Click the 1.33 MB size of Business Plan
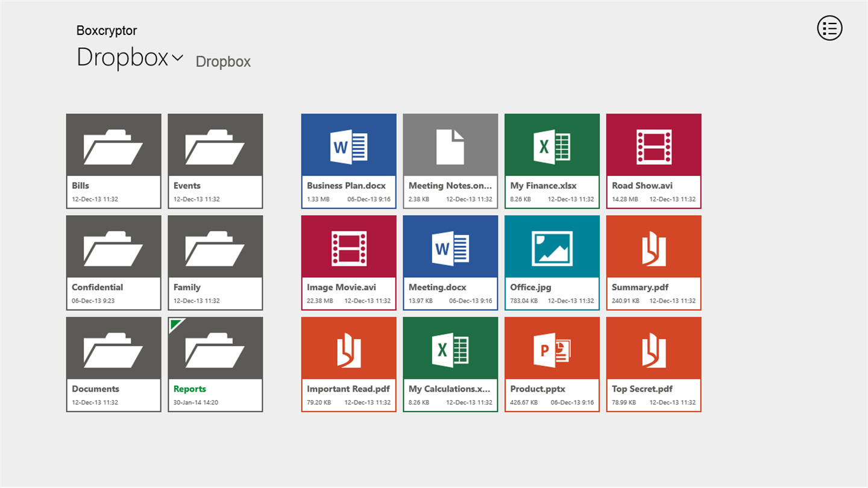Image resolution: width=868 pixels, height=488 pixels. 318,199
